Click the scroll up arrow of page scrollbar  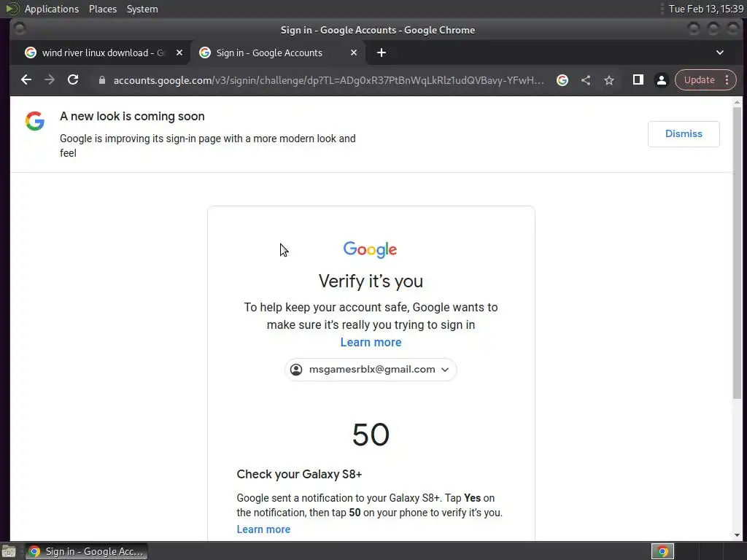pyautogui.click(x=737, y=102)
